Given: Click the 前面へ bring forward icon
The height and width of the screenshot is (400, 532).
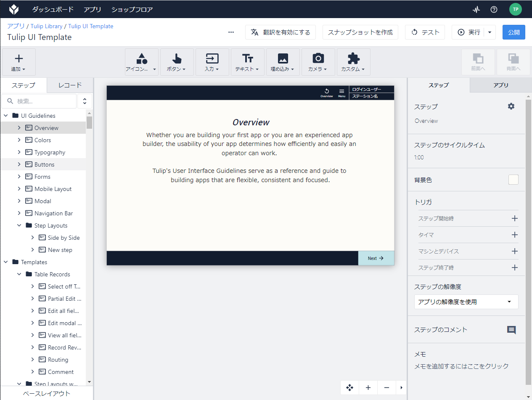Looking at the screenshot, I should 478,62.
